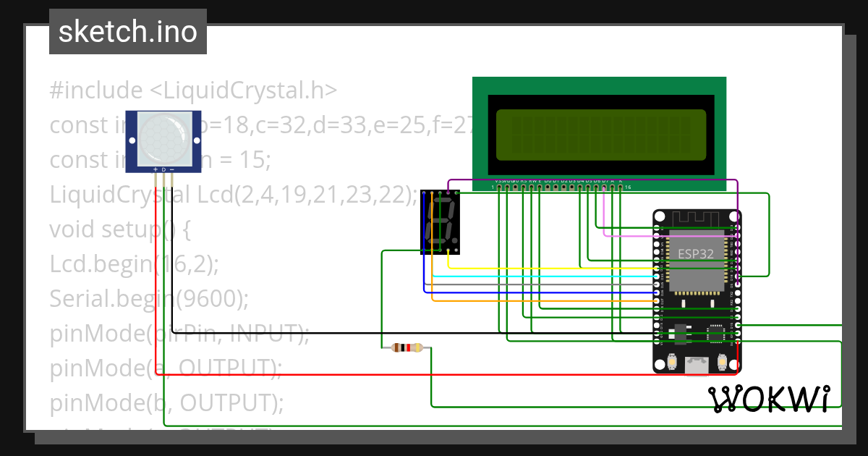The image size is (868, 456).
Task: Click the Wokwi logo
Action: pos(770,399)
